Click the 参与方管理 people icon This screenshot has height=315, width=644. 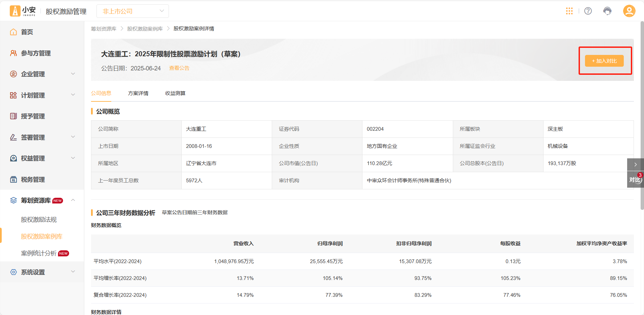click(13, 53)
